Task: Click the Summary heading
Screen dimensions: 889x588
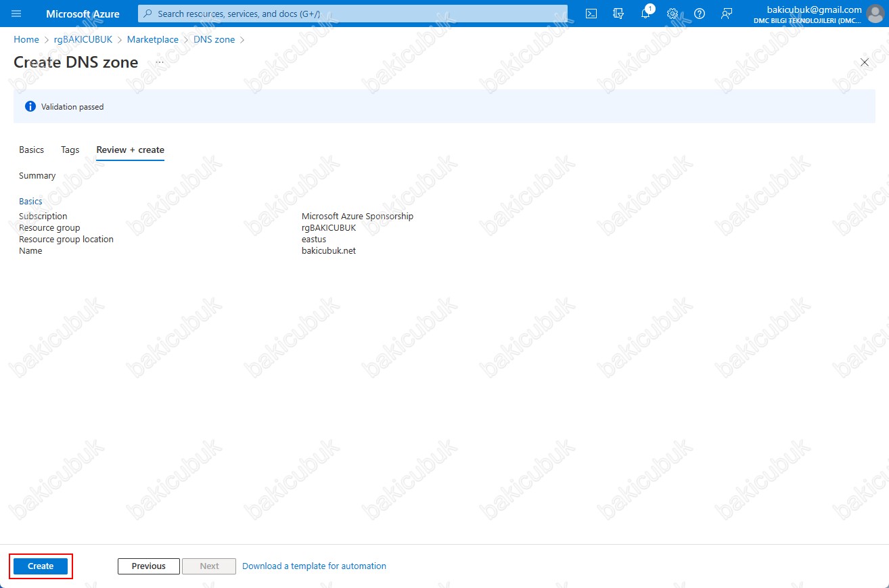Action: click(x=37, y=176)
